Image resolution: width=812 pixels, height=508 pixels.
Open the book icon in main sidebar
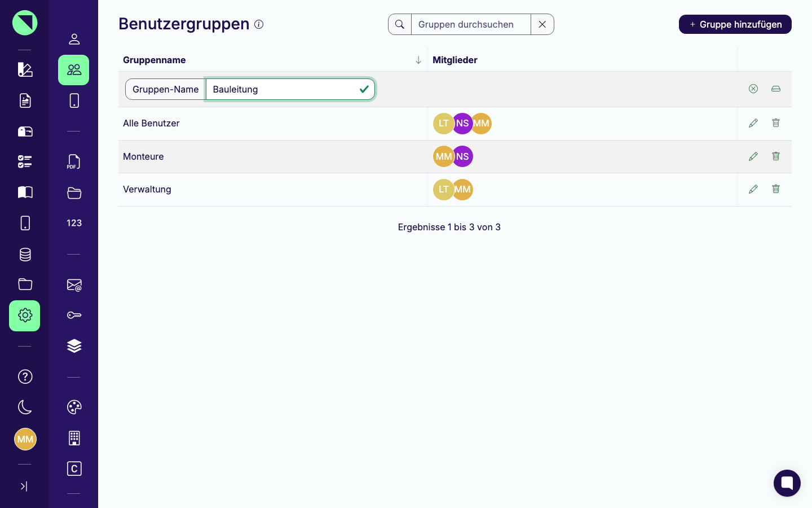[25, 192]
